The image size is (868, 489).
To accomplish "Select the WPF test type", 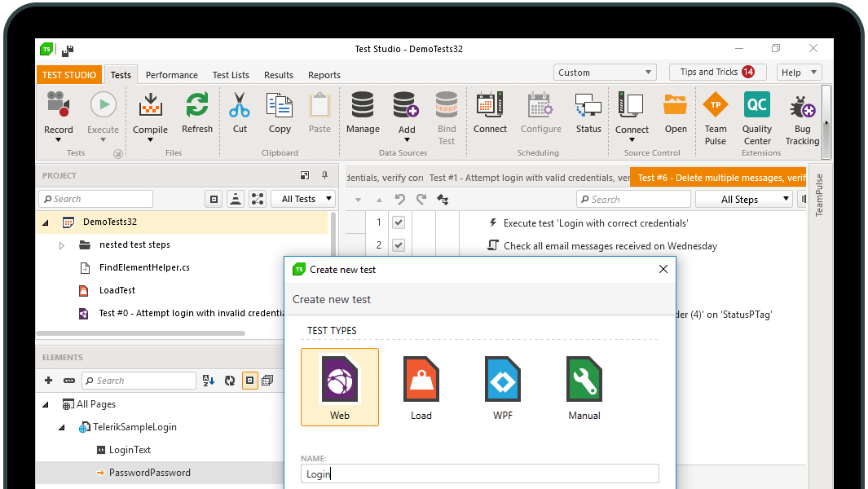I will [x=503, y=388].
